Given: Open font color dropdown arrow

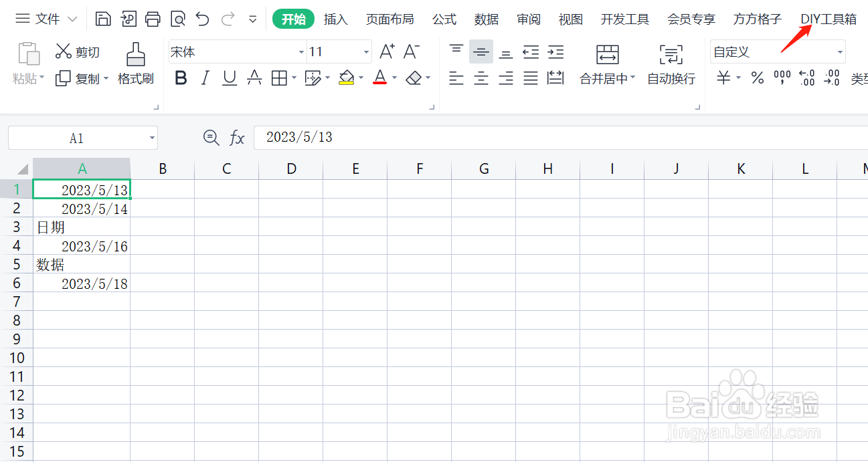Looking at the screenshot, I should point(395,79).
